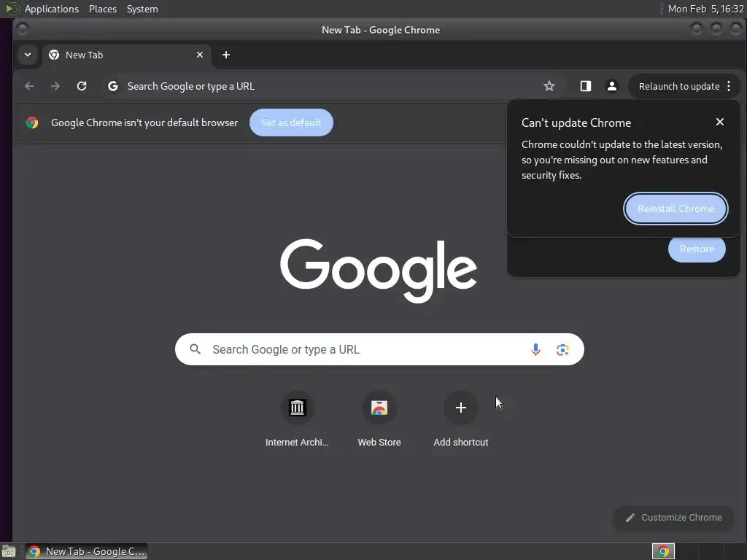The image size is (747, 560).
Task: Open the Web Store shortcut
Action: coord(379,419)
